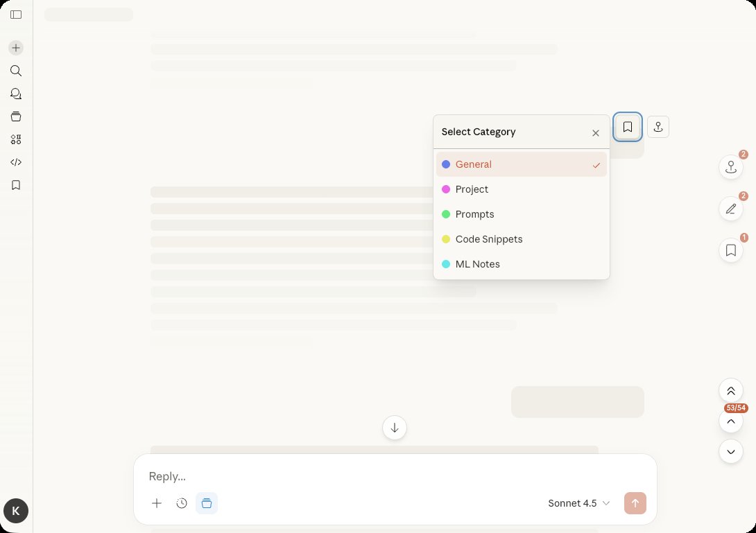Open the Sonnet 4.5 model dropdown

pos(578,503)
